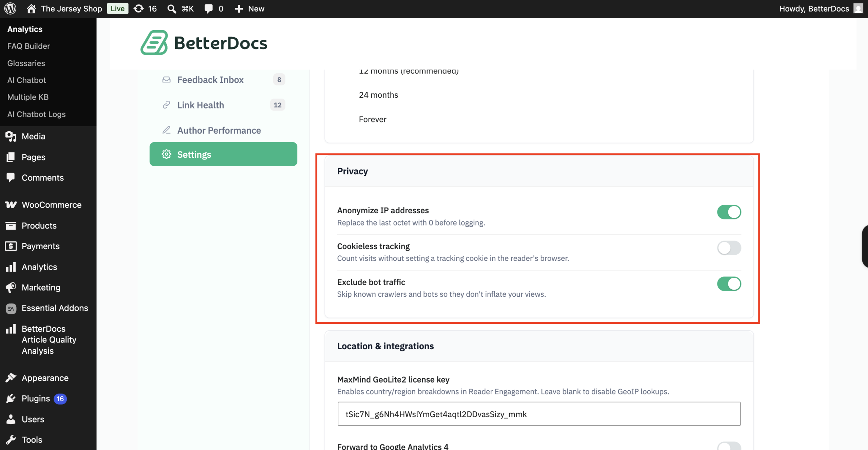
Task: Click the Media sidebar icon
Action: (11, 136)
